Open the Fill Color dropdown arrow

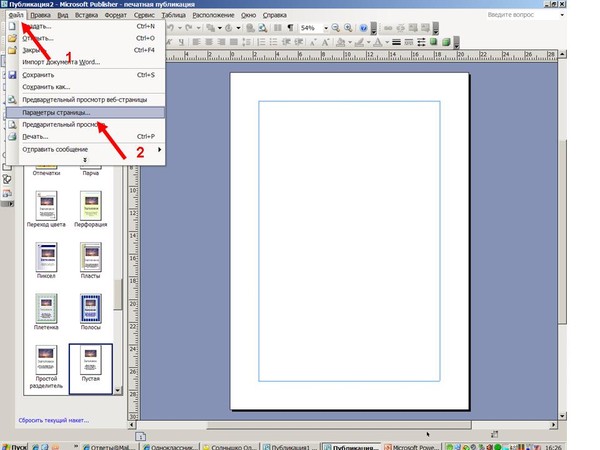[349, 42]
